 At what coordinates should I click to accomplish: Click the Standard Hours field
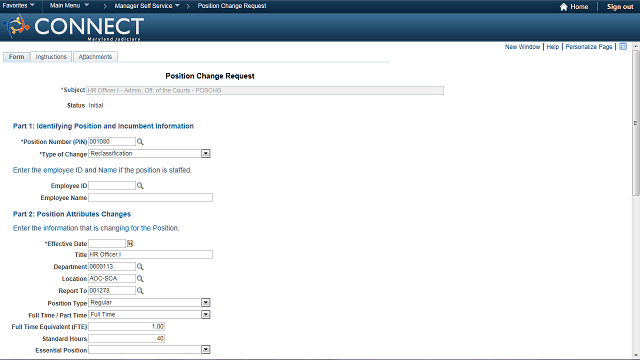tap(127, 338)
